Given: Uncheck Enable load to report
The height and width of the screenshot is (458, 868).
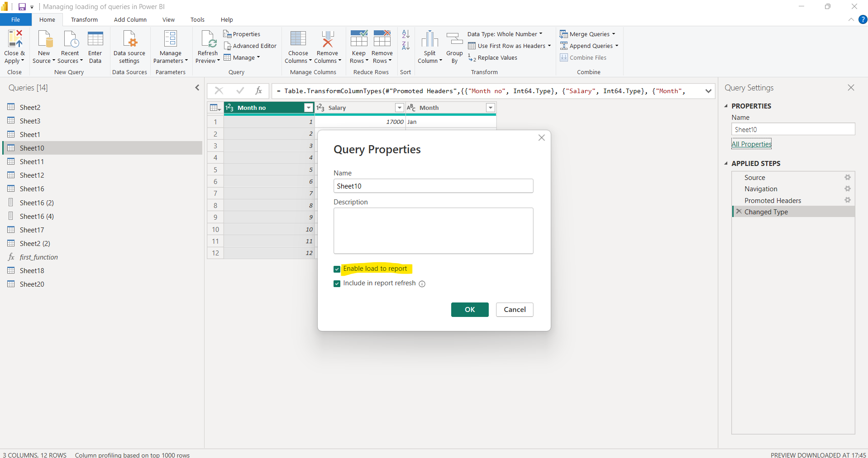Looking at the screenshot, I should pyautogui.click(x=337, y=269).
